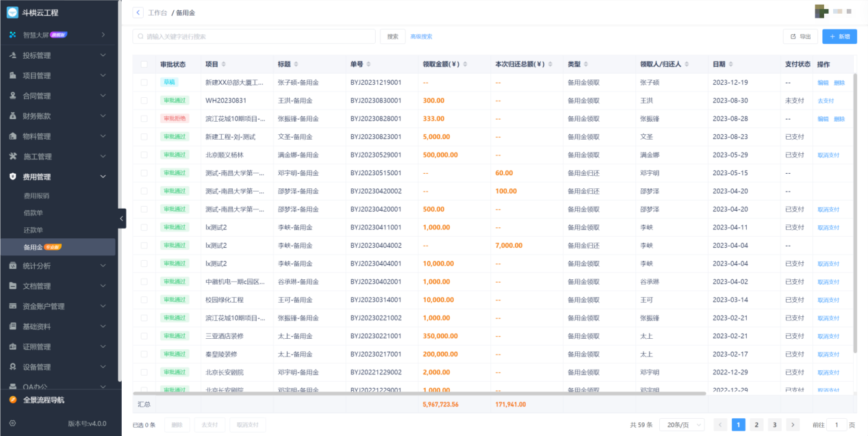Click the sort icon on 项目 column
This screenshot has height=436, width=868.
(x=224, y=64)
